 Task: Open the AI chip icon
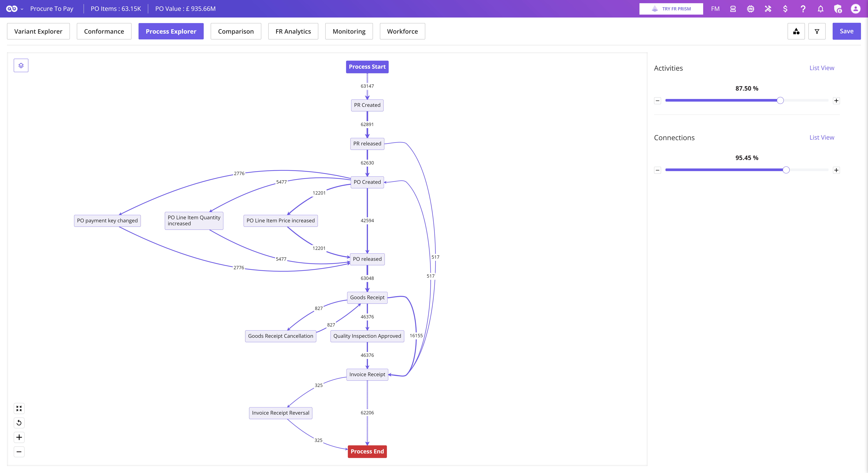750,9
